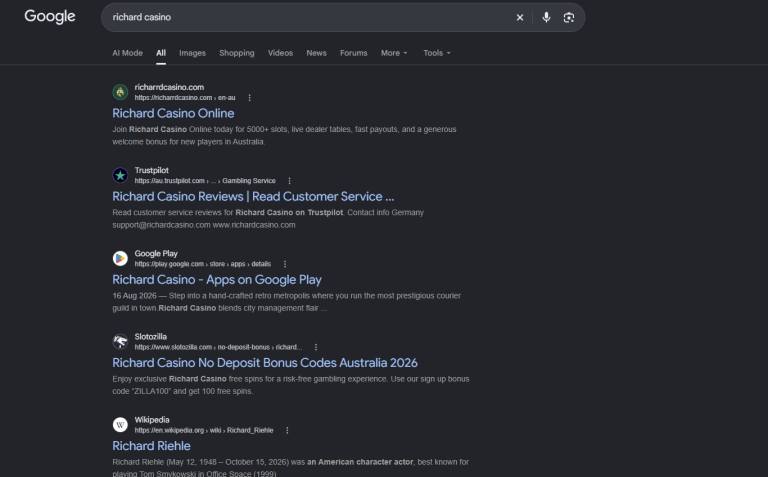Click the en.wikipedia.org Richard_Riehle URL
Screen dimensions: 768x477
(x=204, y=430)
